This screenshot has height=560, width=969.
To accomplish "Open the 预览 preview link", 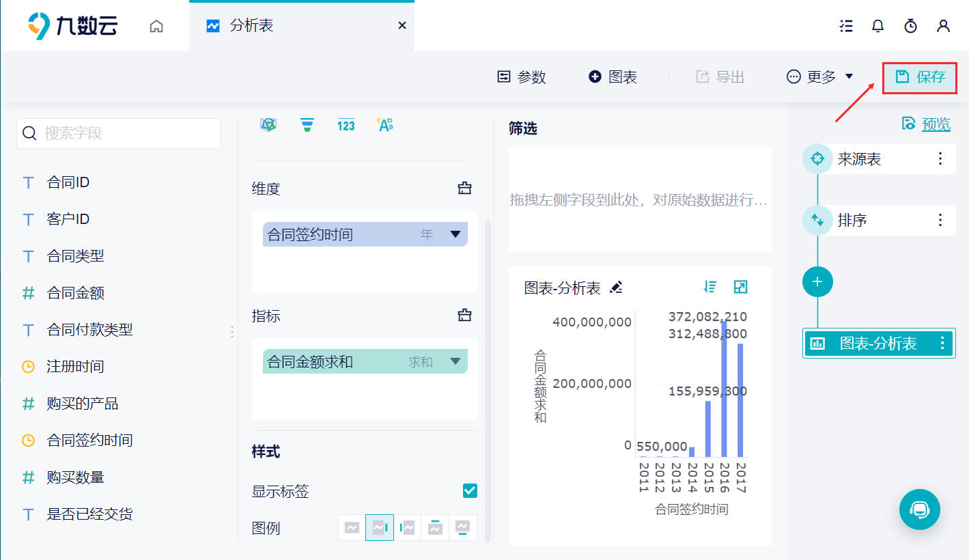I will pyautogui.click(x=936, y=124).
